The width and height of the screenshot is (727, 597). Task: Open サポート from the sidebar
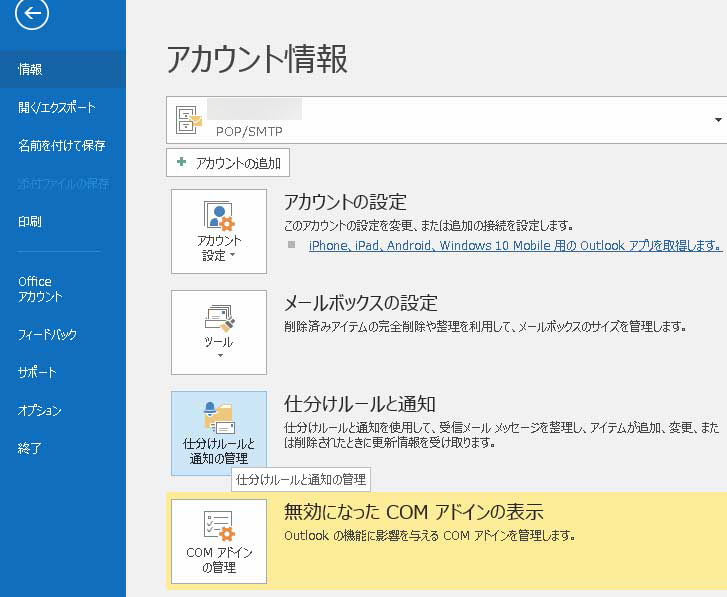click(37, 372)
